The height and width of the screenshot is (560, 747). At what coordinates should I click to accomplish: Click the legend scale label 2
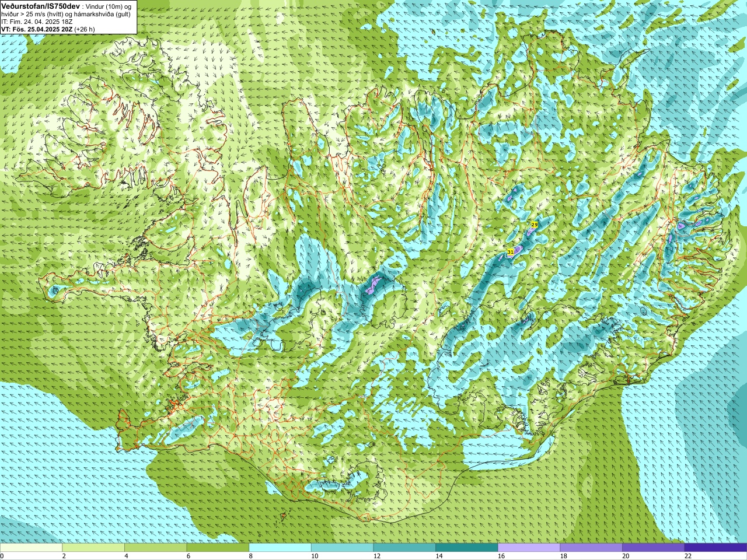pyautogui.click(x=64, y=556)
